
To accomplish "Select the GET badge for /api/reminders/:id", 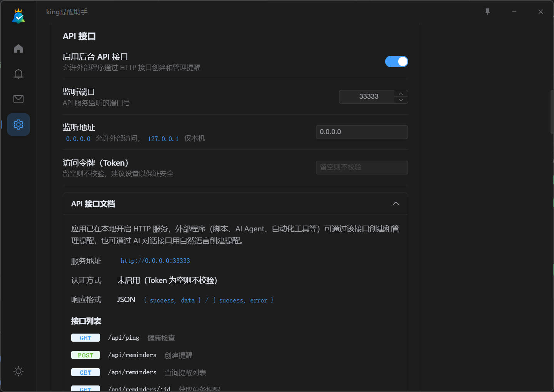I will click(85, 388).
